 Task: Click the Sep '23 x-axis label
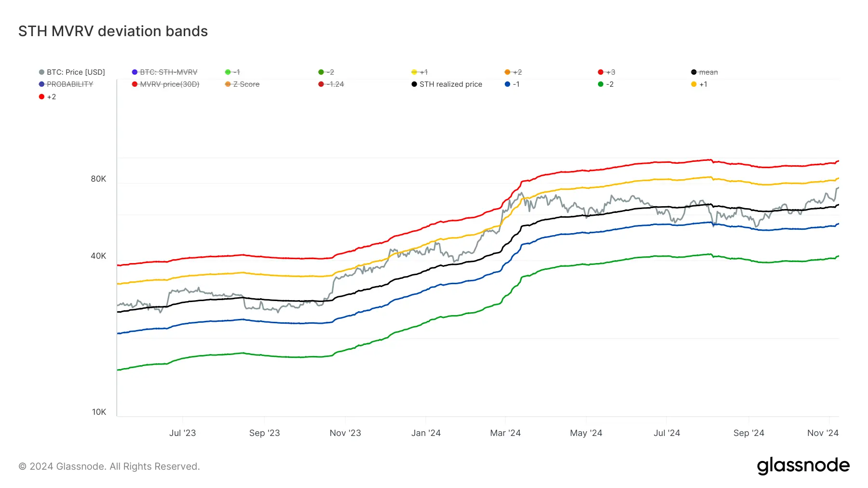264,433
